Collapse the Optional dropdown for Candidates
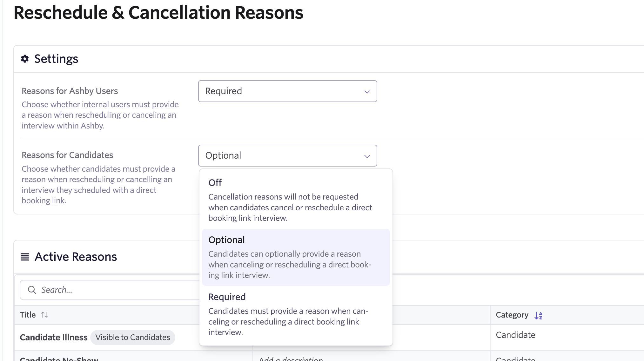 [287, 155]
